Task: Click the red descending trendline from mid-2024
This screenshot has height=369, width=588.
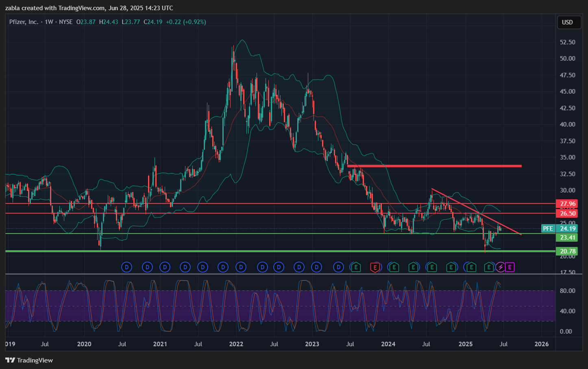Action: pyautogui.click(x=476, y=211)
